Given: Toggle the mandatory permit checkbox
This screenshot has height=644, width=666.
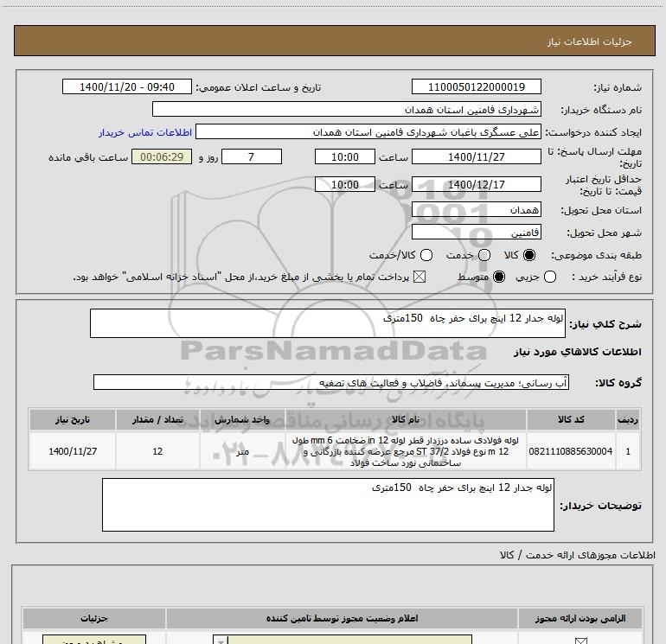Looking at the screenshot, I should coord(580,641).
